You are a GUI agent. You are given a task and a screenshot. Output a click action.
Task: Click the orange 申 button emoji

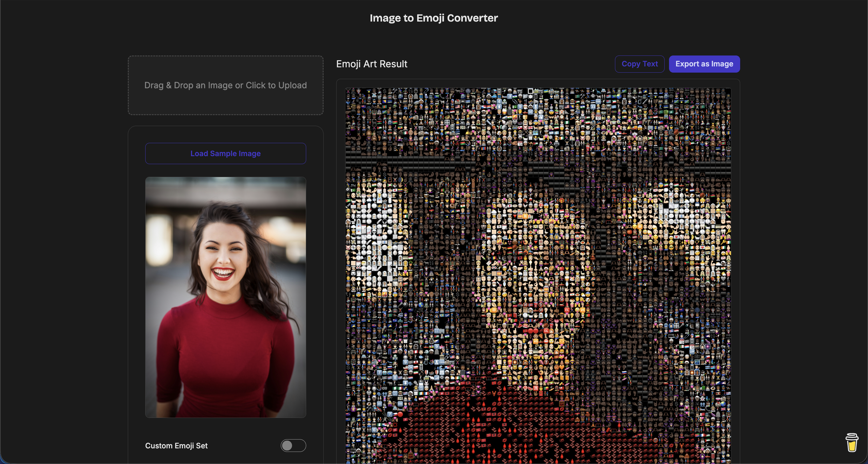[x=494, y=310]
